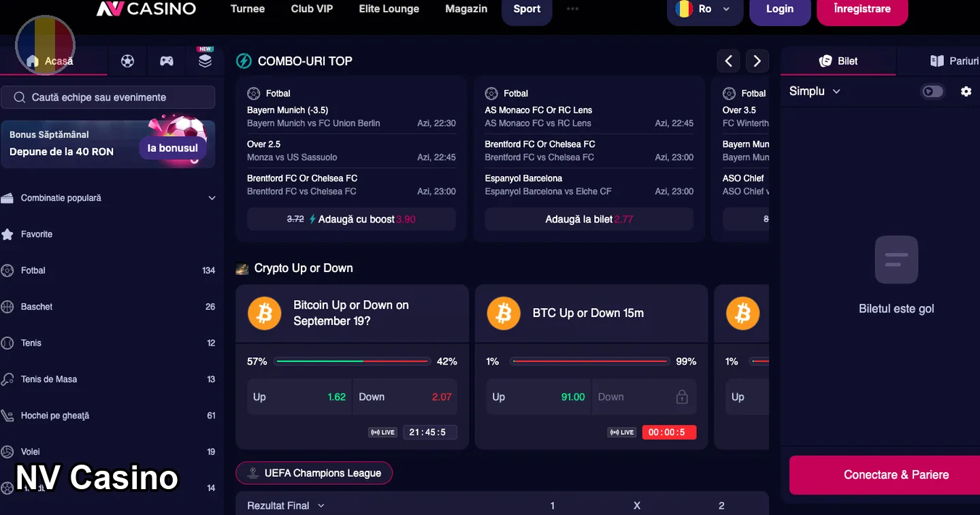980x515 pixels.
Task: Click the Crypto Up or Down heading
Action: click(x=304, y=268)
